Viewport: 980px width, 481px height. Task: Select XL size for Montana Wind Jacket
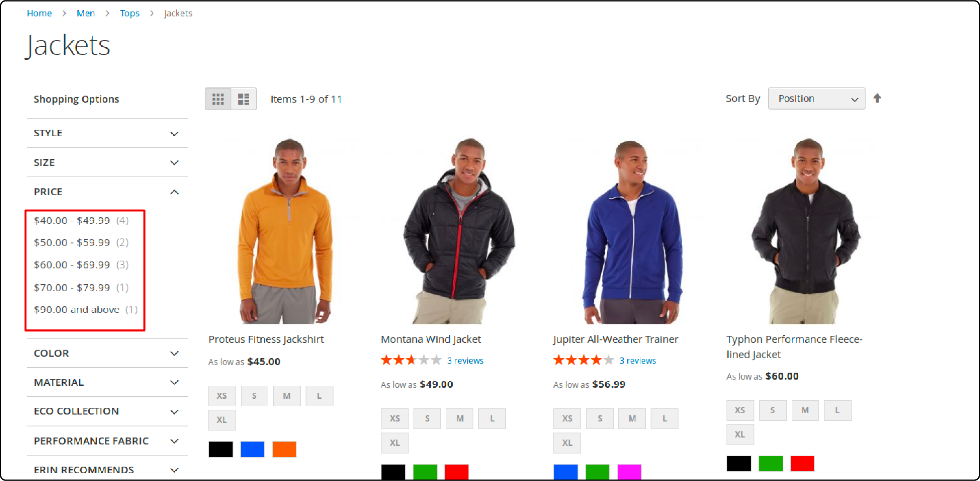click(x=394, y=440)
